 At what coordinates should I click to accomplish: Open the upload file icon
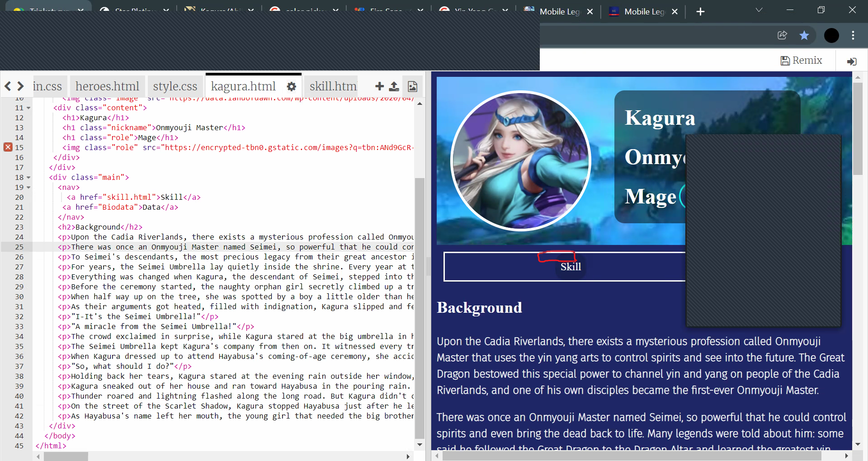394,86
